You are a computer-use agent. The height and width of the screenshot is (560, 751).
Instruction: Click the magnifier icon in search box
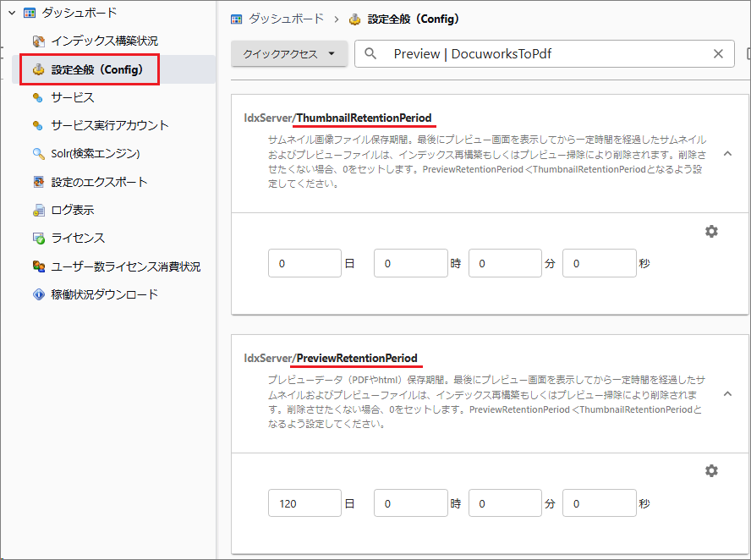[370, 54]
